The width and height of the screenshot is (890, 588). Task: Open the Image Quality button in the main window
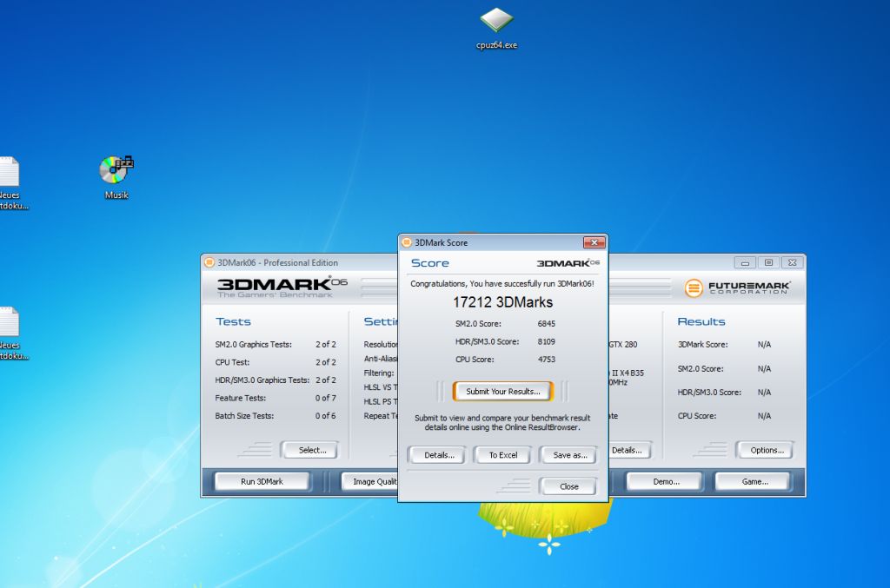pos(369,481)
